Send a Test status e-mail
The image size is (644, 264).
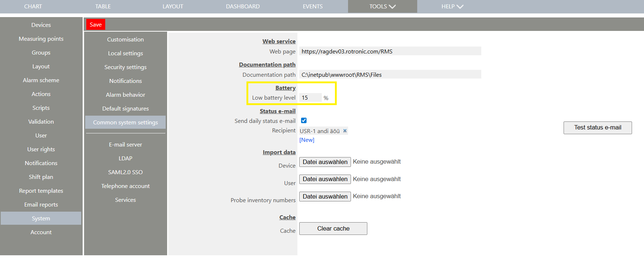point(597,128)
